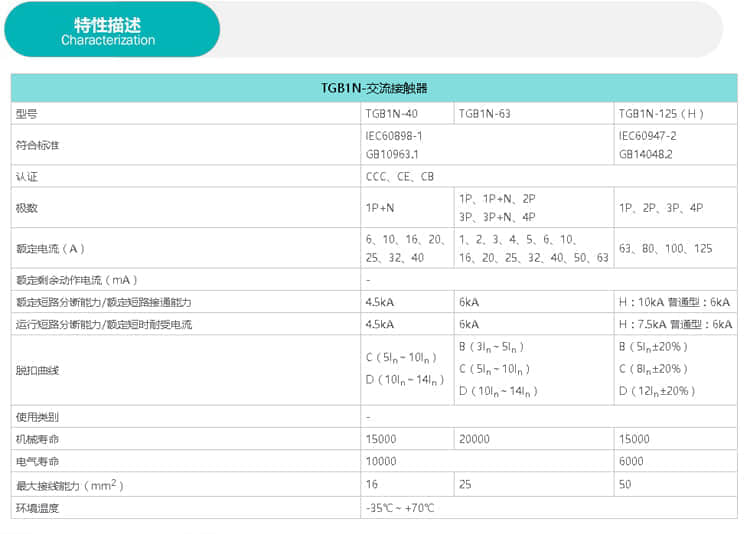Select the -35℃~+70℃ temperature cell
This screenshot has width=750, height=534.
pos(400,508)
